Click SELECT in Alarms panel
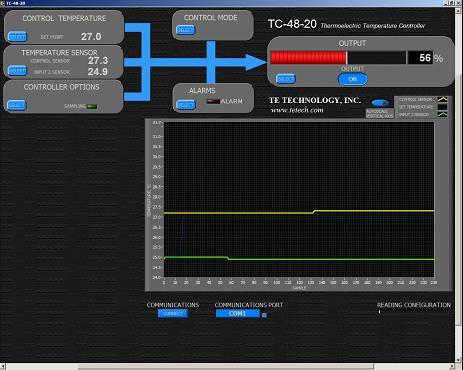Image resolution: width=463 pixels, height=370 pixels. (185, 105)
